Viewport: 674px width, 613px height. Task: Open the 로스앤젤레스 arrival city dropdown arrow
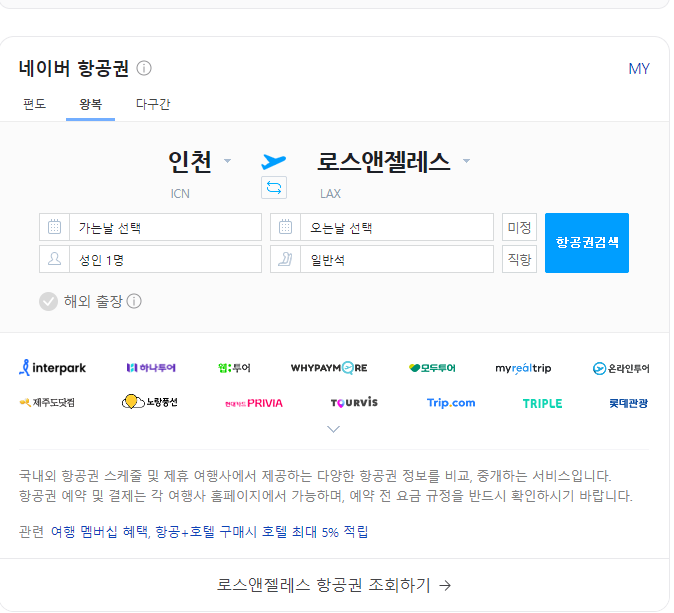coord(466,161)
